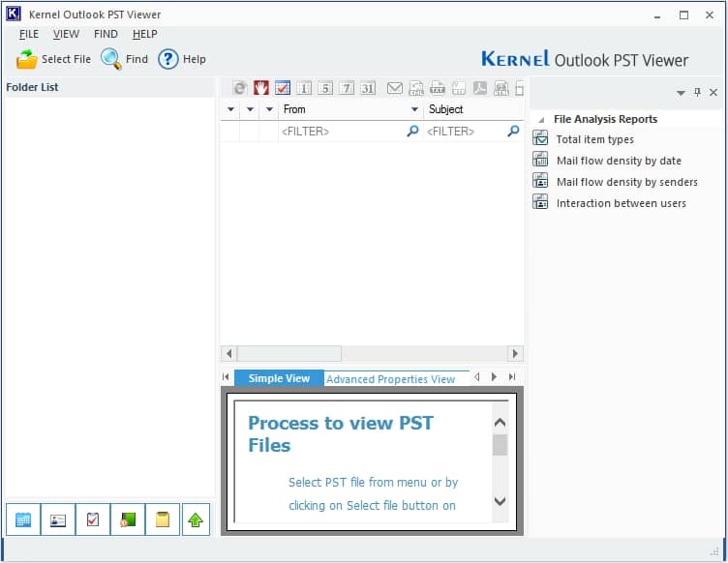
Task: Open the third column header dropdown arrow
Action: point(269,110)
